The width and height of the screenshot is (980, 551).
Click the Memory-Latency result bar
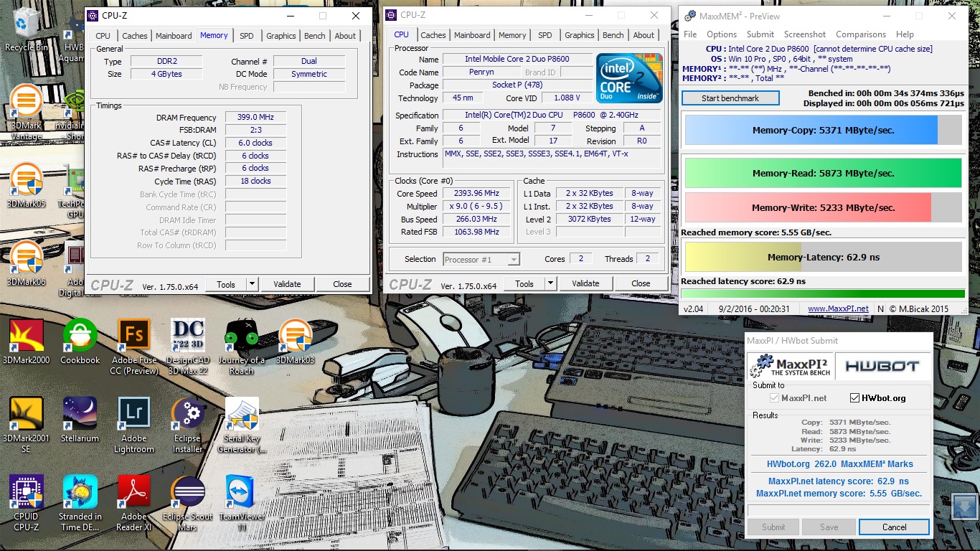[x=823, y=257]
